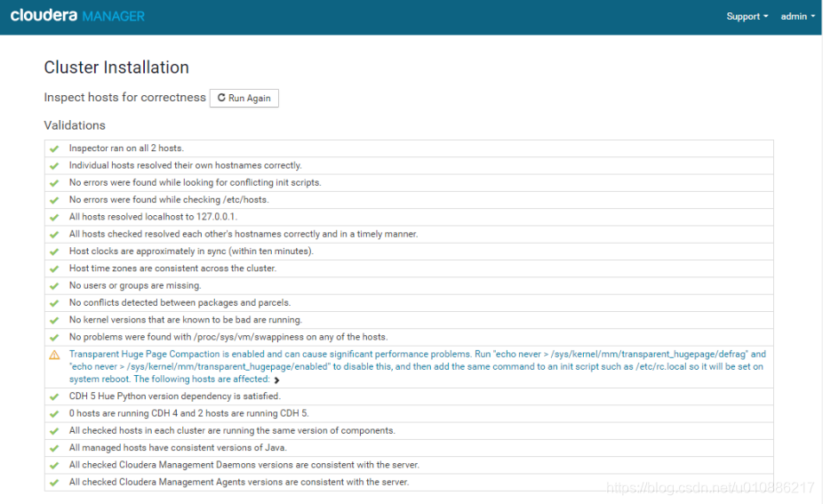This screenshot has width=823, height=504.
Task: Click text 'Host time zones are consistent across the cluster.'
Action: (x=172, y=268)
